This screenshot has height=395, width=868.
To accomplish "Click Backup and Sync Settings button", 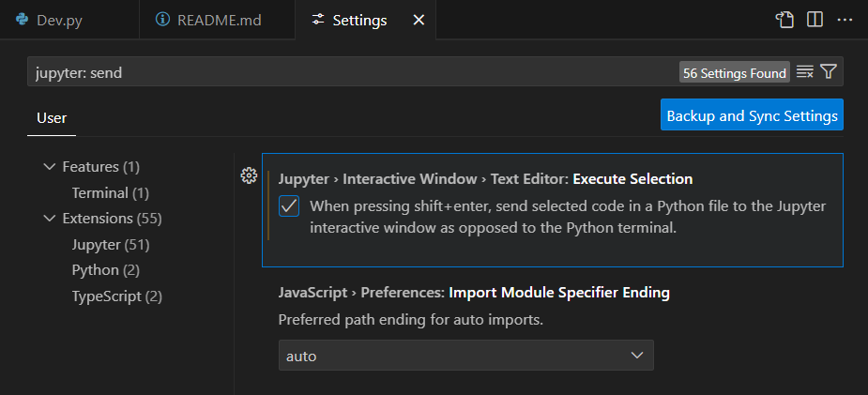I will [751, 115].
